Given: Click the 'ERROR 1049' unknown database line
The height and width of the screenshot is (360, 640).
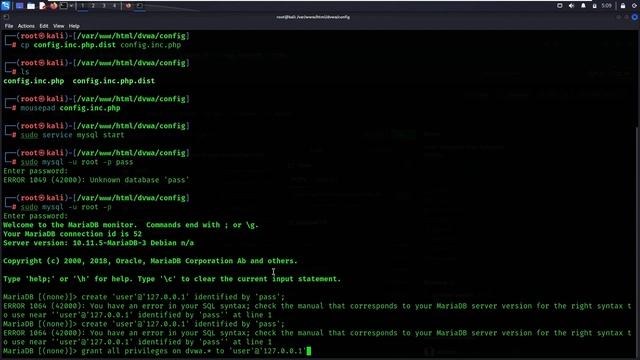Looking at the screenshot, I should 96,180.
